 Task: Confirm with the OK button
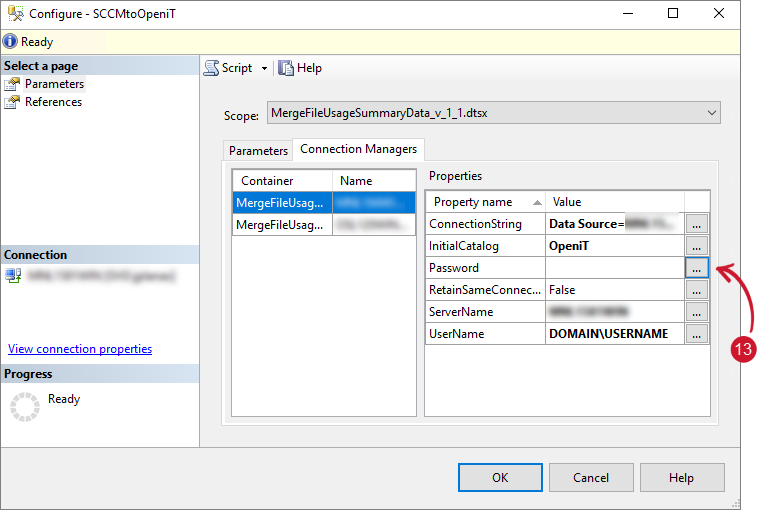pyautogui.click(x=500, y=477)
